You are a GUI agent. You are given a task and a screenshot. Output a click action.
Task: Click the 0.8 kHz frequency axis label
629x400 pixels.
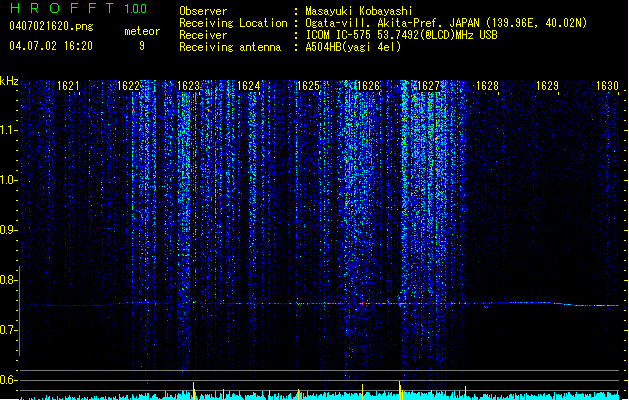coord(9,280)
